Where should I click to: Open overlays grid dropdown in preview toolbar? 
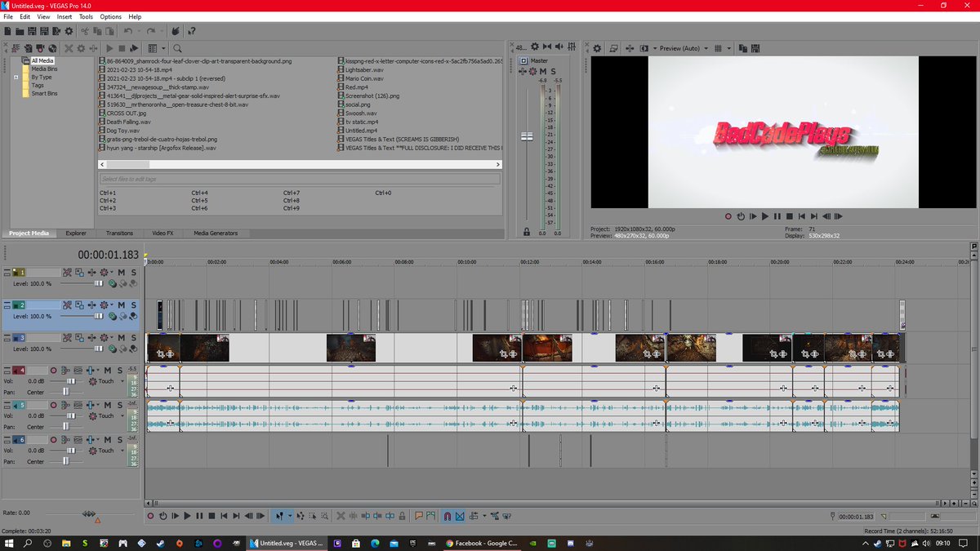[x=729, y=48]
